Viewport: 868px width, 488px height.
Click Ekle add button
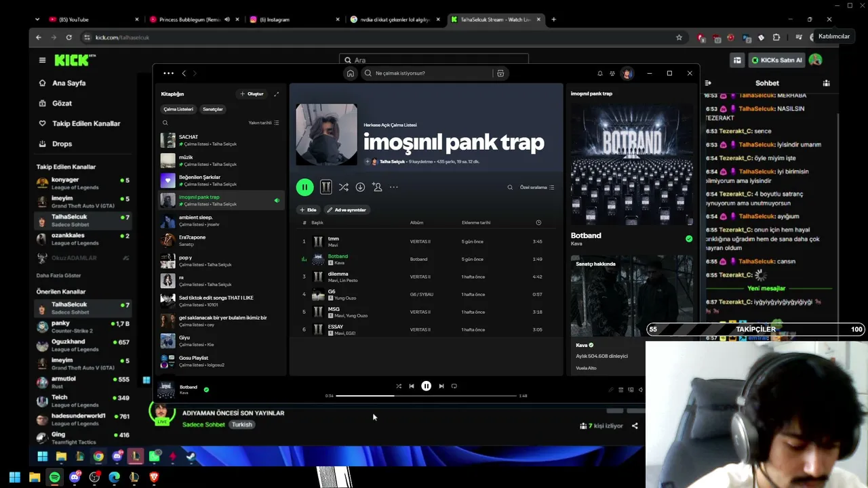(309, 210)
